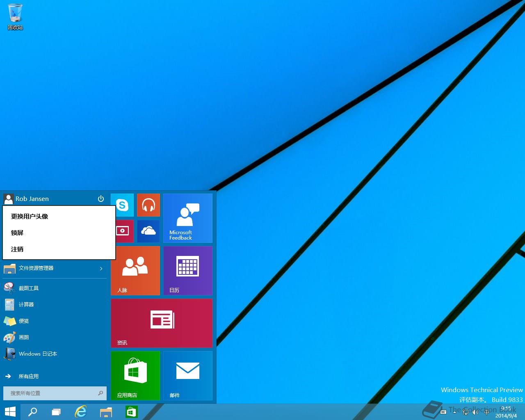Open the power options button
Image resolution: width=525 pixels, height=420 pixels.
point(101,199)
